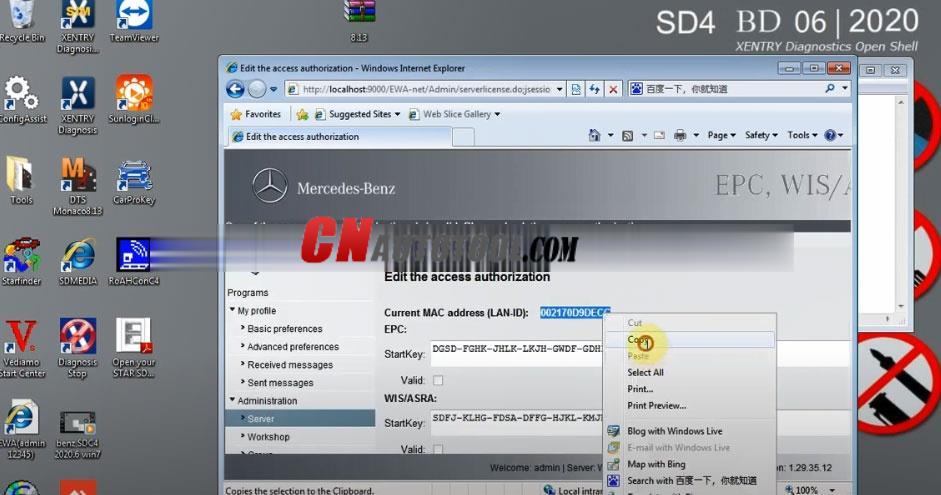Open the Page menu dropdown
The width and height of the screenshot is (941, 495).
click(x=721, y=136)
